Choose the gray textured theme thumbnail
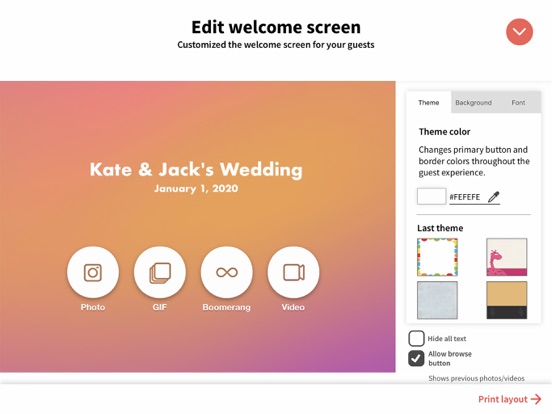 pyautogui.click(x=438, y=300)
